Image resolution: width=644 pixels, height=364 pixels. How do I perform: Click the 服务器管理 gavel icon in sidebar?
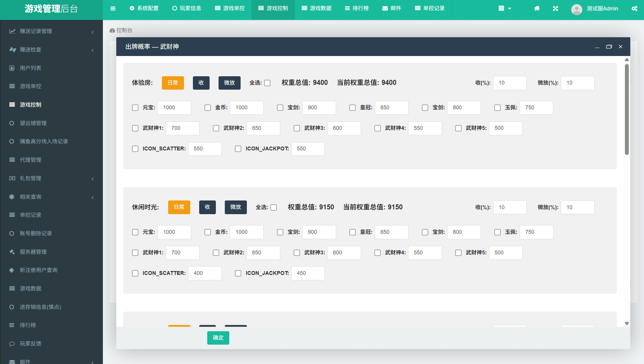point(12,252)
